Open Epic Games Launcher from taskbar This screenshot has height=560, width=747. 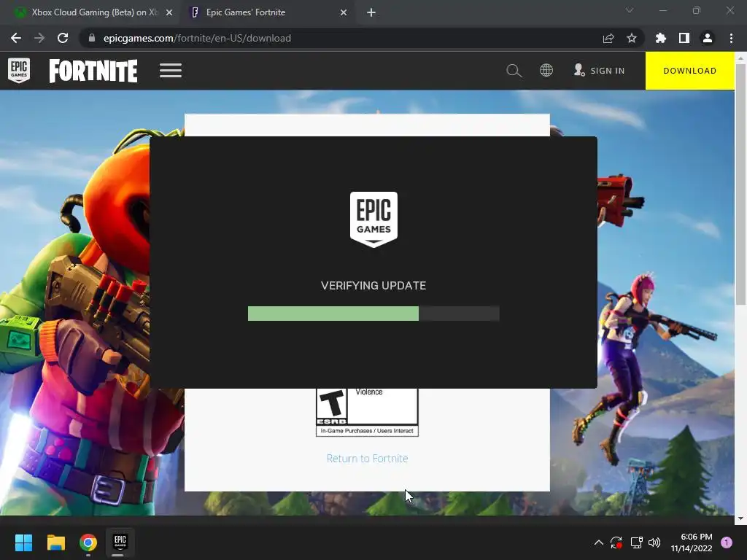click(120, 542)
